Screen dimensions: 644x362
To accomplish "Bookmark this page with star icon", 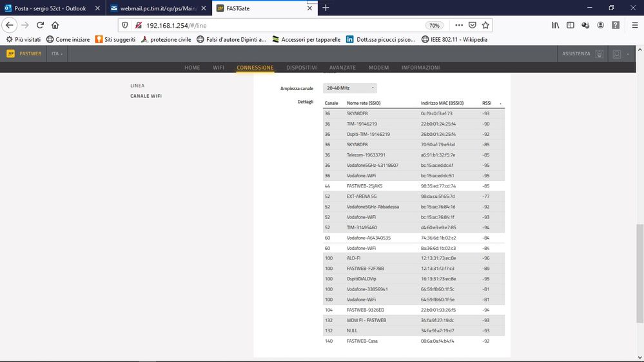I will 485,26.
